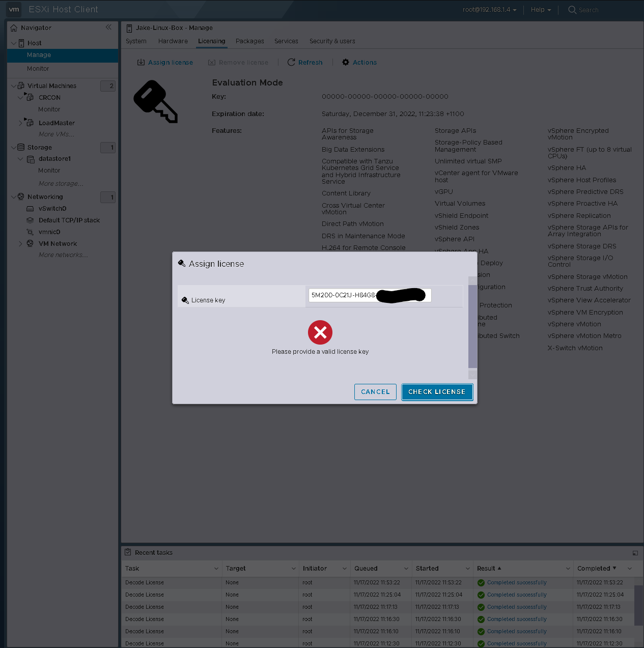Click inside the License key input field
Viewport: 644px width, 648px height.
pos(369,295)
